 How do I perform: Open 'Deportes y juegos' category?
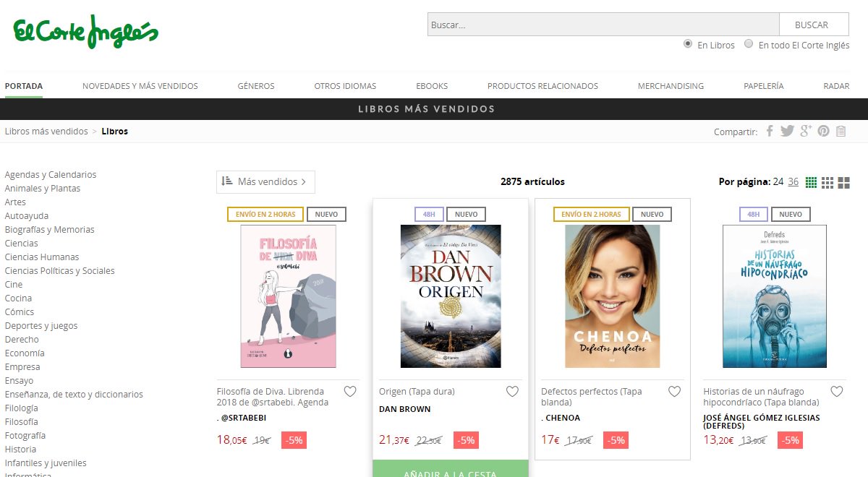[x=41, y=326]
